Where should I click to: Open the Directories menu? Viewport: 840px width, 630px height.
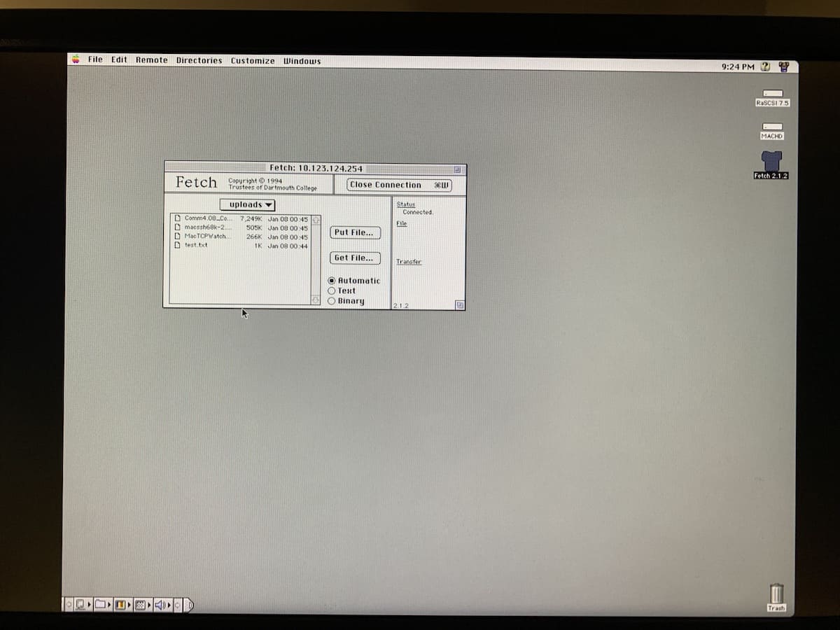[x=199, y=60]
